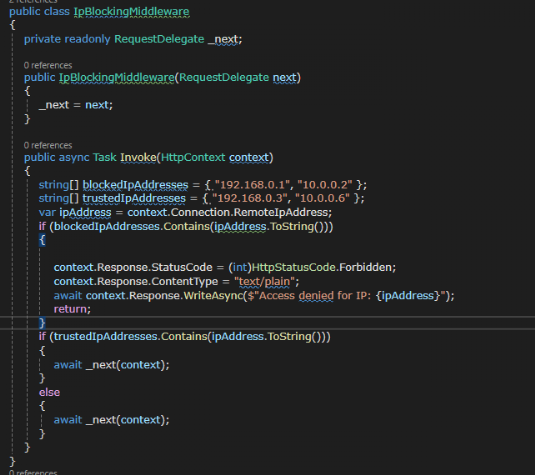Viewport: 535px width, 475px height.
Task: Click 'await _next(context);' inside the trusted if block
Action: pos(111,365)
